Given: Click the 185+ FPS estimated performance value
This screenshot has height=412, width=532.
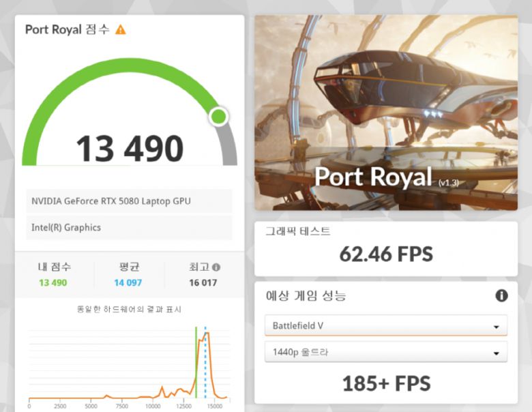Looking at the screenshot, I should click(385, 383).
